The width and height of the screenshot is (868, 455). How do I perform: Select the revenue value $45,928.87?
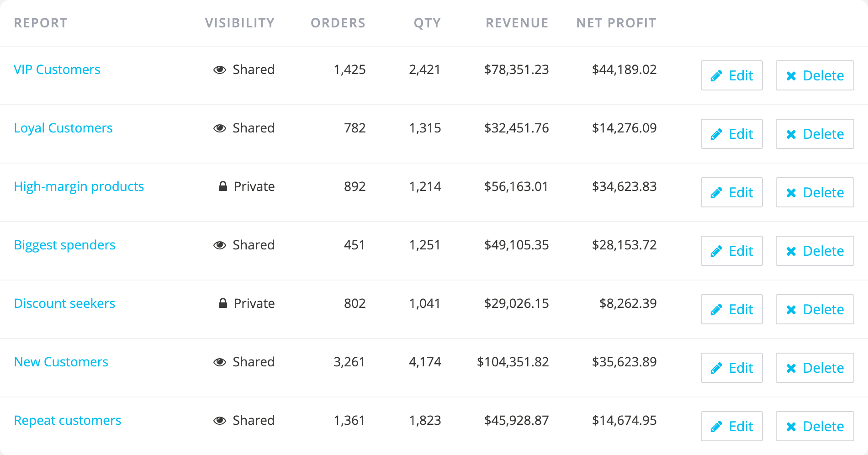517,420
